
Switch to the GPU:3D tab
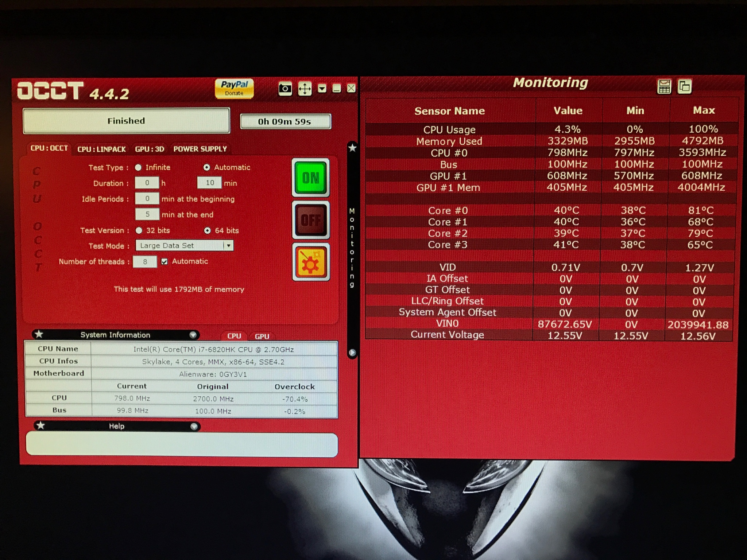150,149
